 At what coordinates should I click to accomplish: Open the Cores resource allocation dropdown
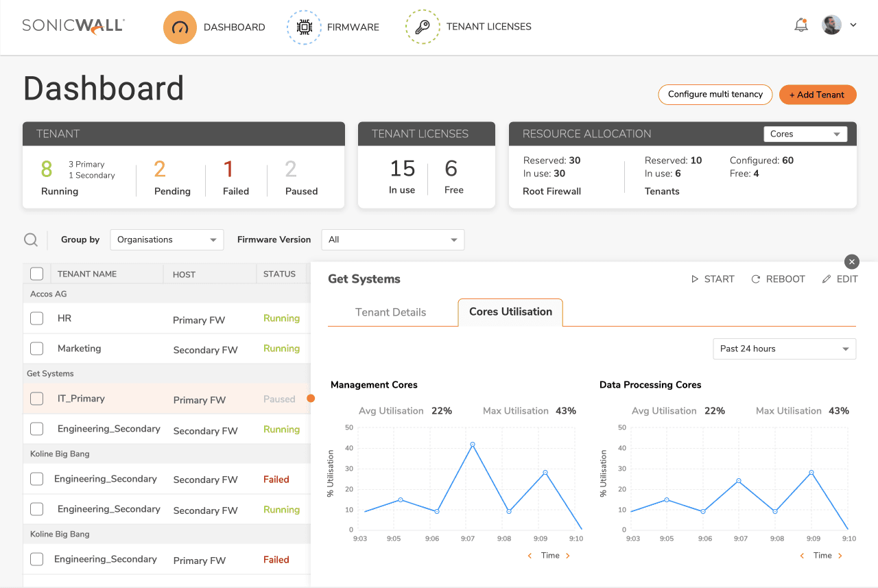click(x=805, y=134)
